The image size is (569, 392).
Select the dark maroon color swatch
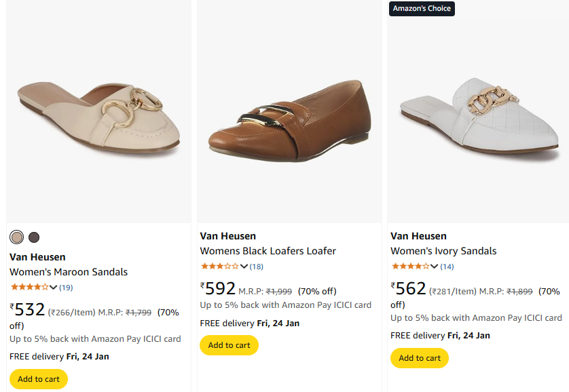34,237
